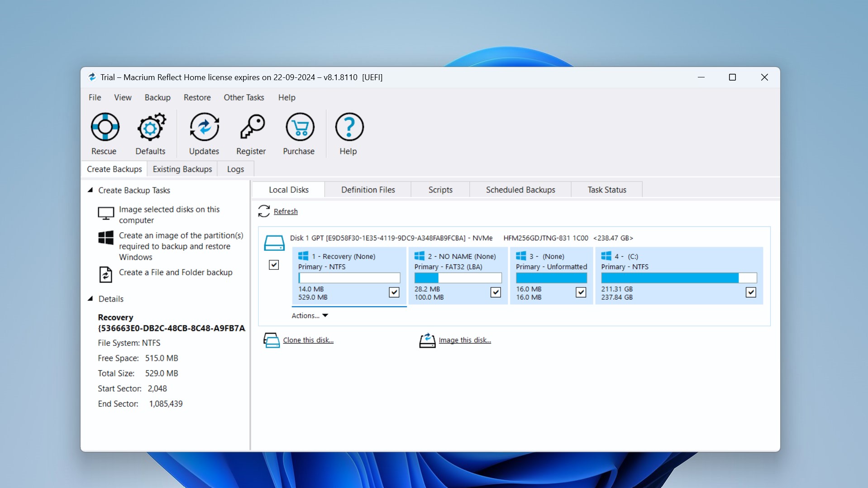Click Image selected disks on this computer

(169, 215)
